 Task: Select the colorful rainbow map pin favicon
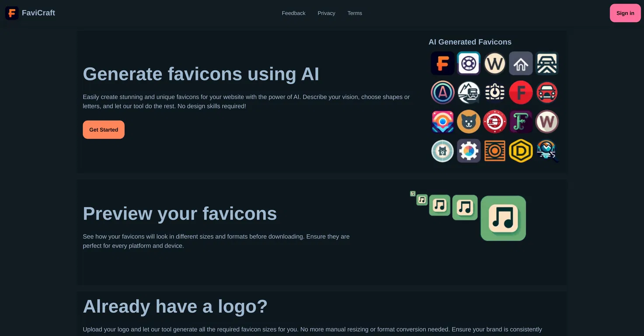442,122
